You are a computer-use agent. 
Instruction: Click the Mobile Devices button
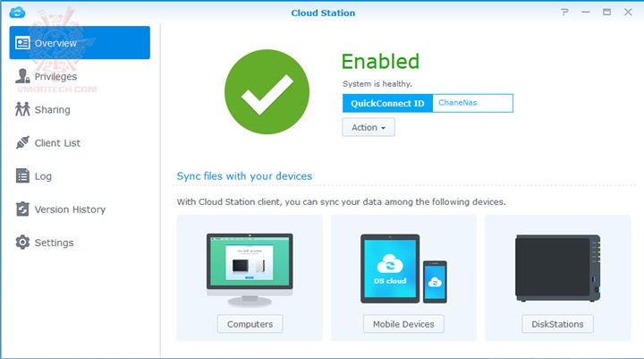(403, 324)
